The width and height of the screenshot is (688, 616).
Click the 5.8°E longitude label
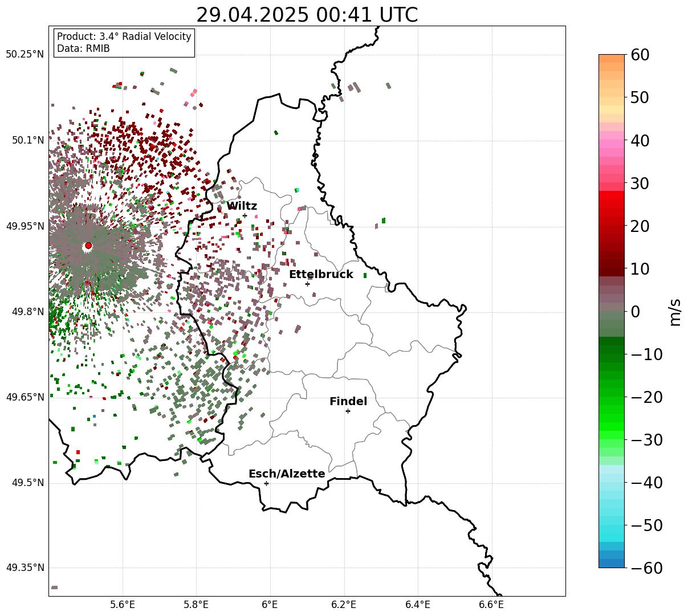click(x=197, y=605)
